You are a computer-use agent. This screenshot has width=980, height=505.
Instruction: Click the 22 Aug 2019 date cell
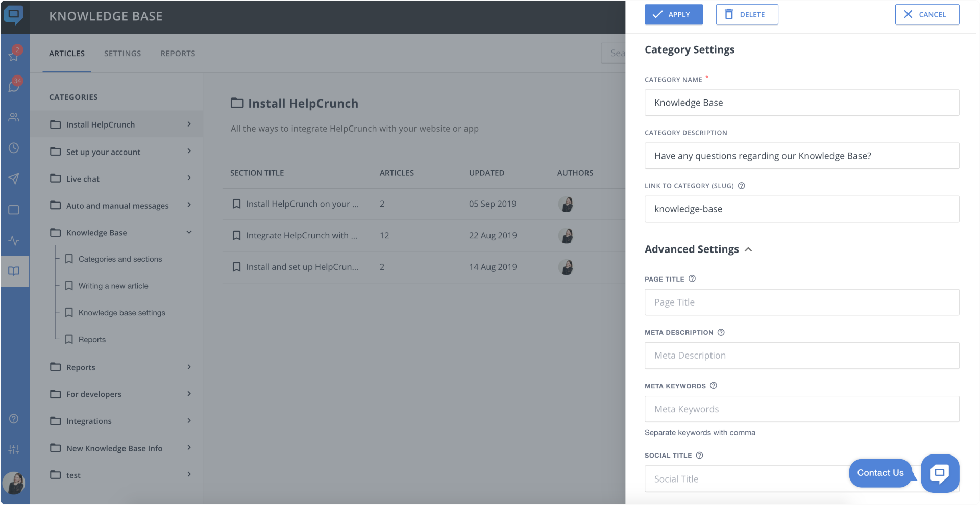pos(493,235)
